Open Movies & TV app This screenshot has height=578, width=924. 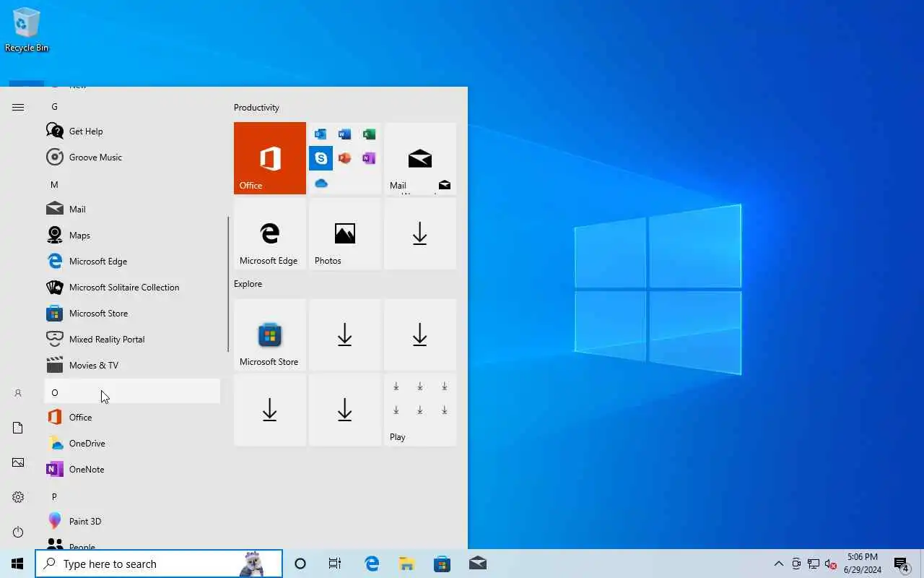[x=132, y=365]
